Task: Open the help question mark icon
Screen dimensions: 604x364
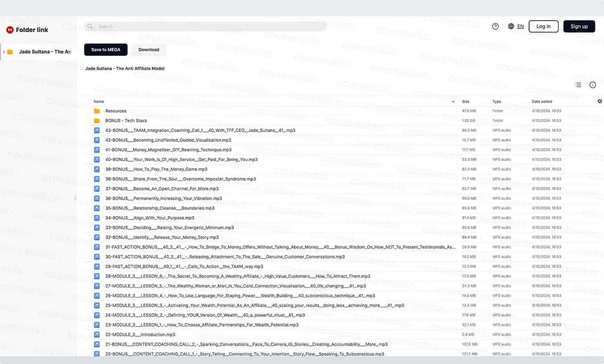Action: coord(495,26)
